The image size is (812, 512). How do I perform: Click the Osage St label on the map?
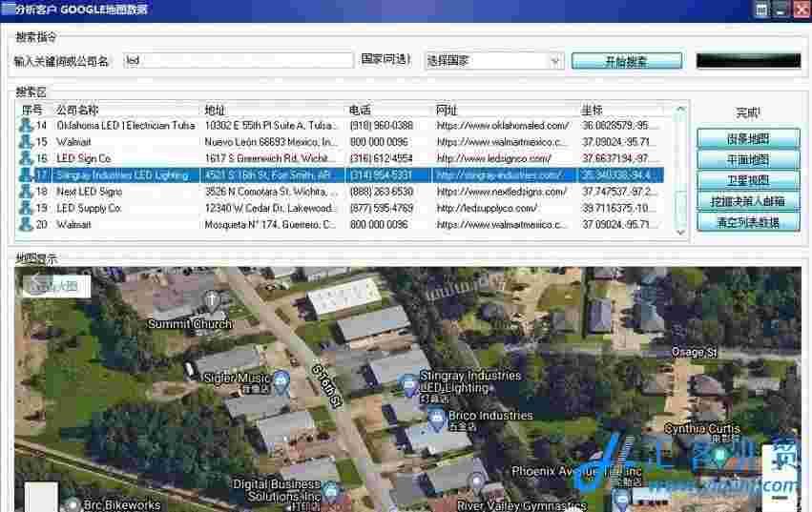tap(694, 353)
